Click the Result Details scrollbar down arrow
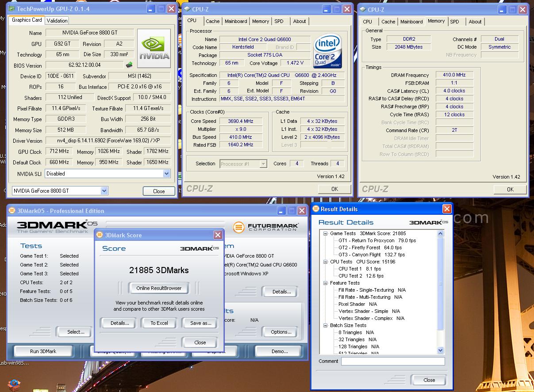 pos(440,350)
